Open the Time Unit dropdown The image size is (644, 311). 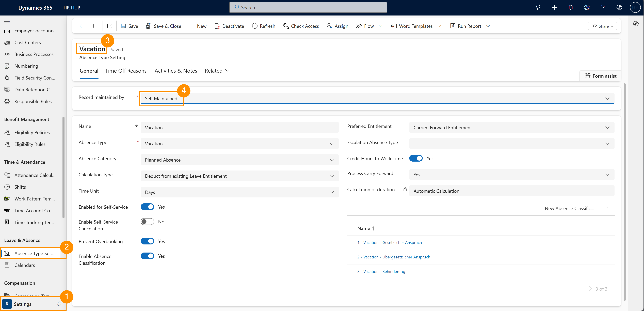click(331, 192)
